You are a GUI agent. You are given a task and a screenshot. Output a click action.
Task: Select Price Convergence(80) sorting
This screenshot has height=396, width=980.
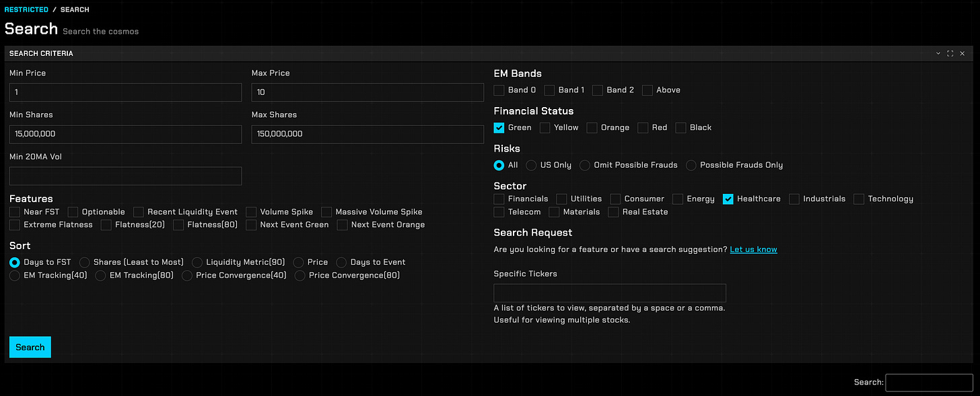[x=300, y=275]
